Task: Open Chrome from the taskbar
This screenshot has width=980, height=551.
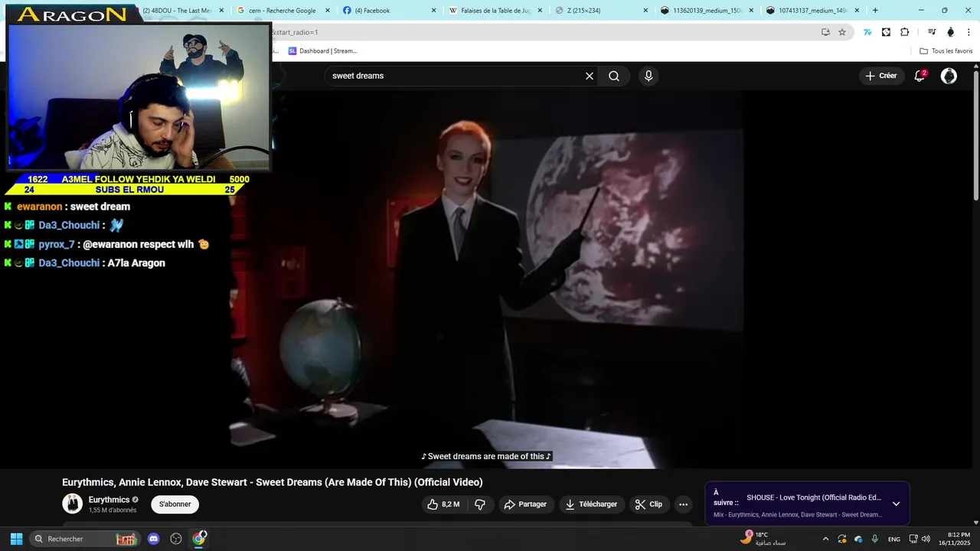Action: pos(199,539)
